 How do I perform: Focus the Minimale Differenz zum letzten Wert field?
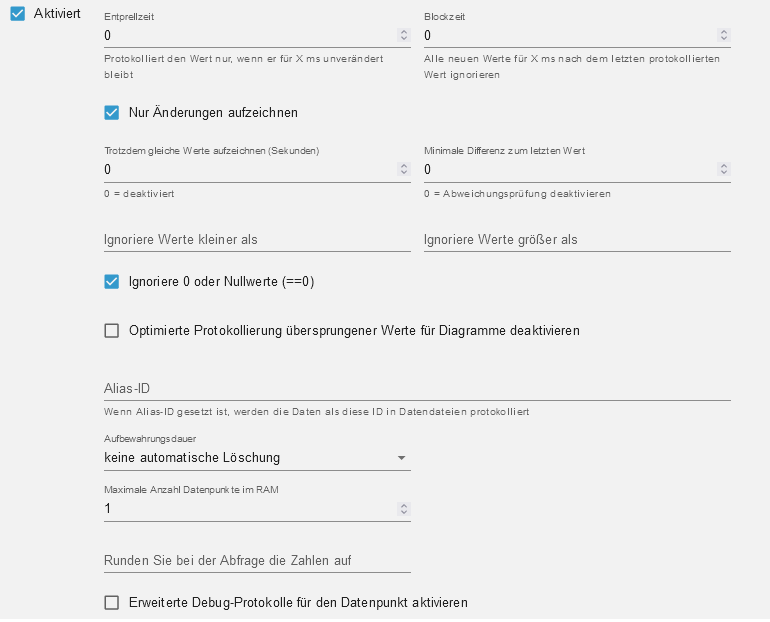pos(570,169)
